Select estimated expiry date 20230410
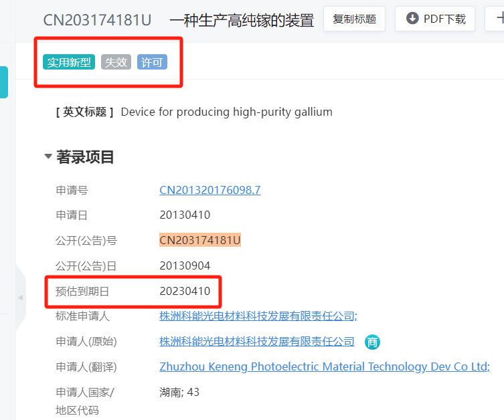This screenshot has height=420, width=504. pyautogui.click(x=185, y=291)
